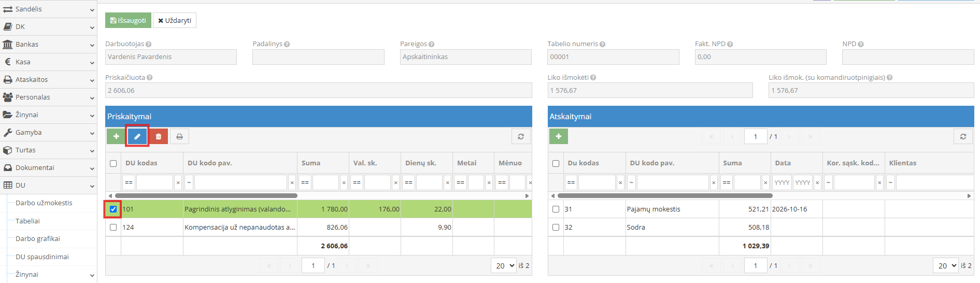
Task: Check row 32 Sodra checkbox
Action: 556,228
